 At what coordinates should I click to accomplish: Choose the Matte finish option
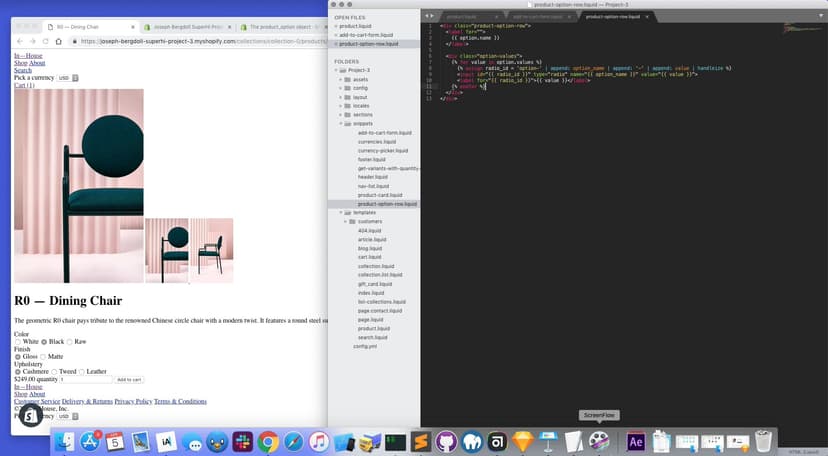click(44, 356)
